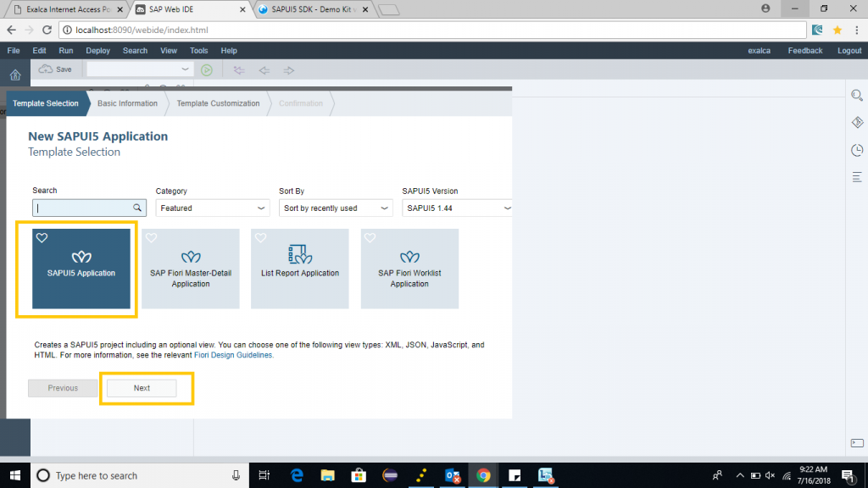Click Logout in the header

tap(849, 50)
